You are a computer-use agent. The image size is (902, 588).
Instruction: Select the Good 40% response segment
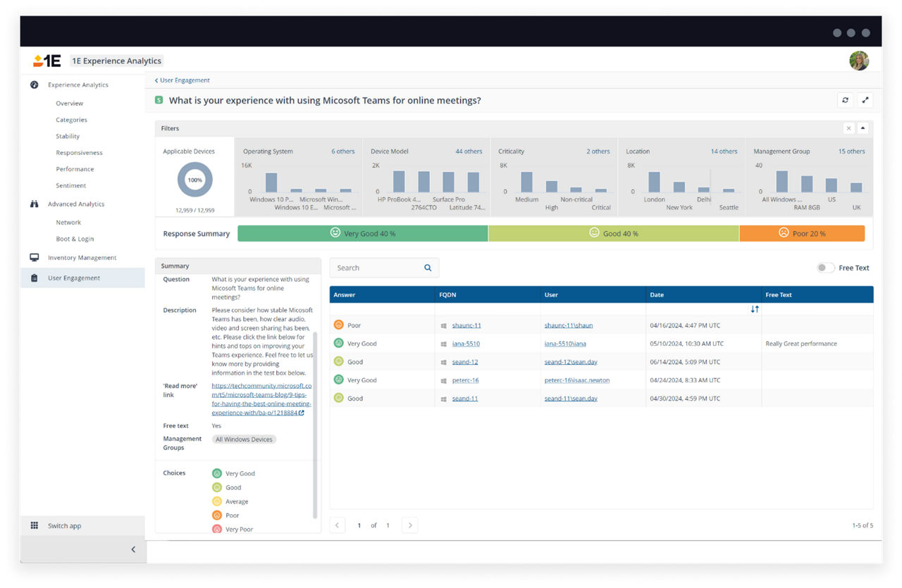[x=613, y=233]
